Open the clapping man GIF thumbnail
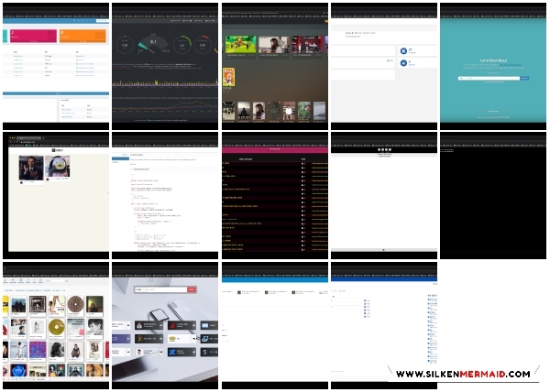The height and width of the screenshot is (392, 550). 31,169
